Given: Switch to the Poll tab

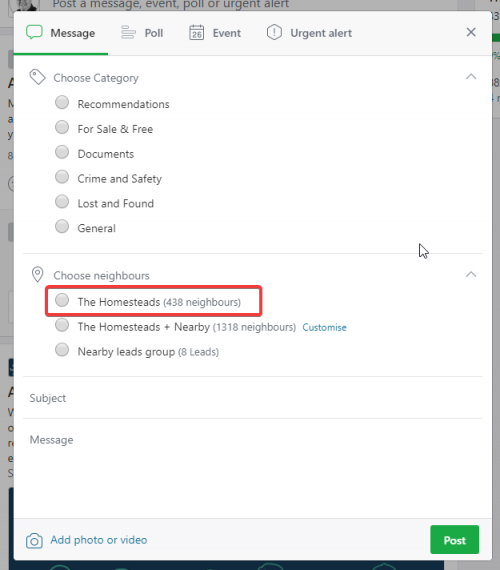Looking at the screenshot, I should pyautogui.click(x=142, y=33).
